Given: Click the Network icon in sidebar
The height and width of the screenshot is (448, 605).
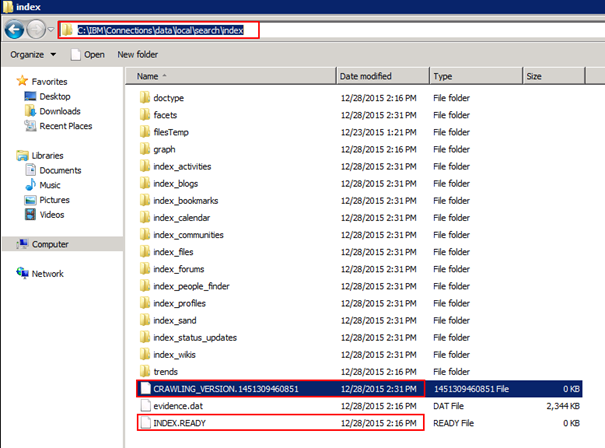Looking at the screenshot, I should pos(47,273).
